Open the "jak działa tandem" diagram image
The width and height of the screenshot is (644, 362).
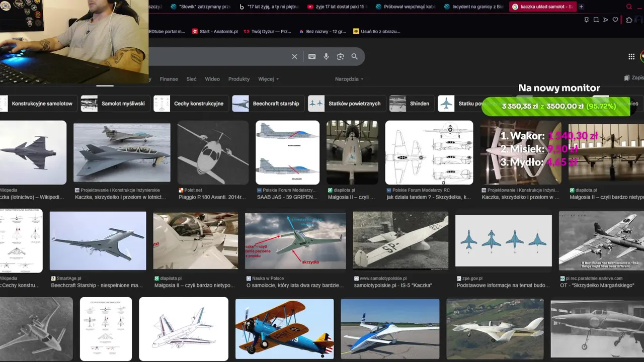(x=429, y=152)
